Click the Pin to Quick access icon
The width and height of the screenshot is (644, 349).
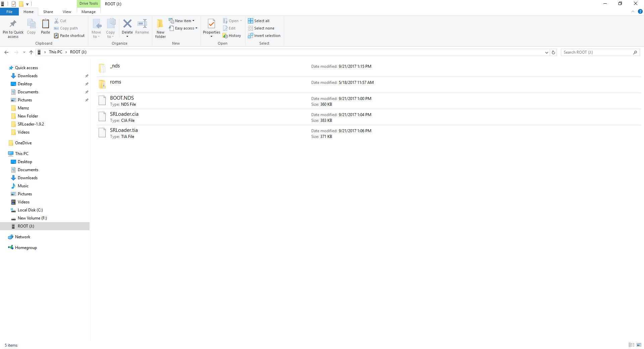click(13, 27)
